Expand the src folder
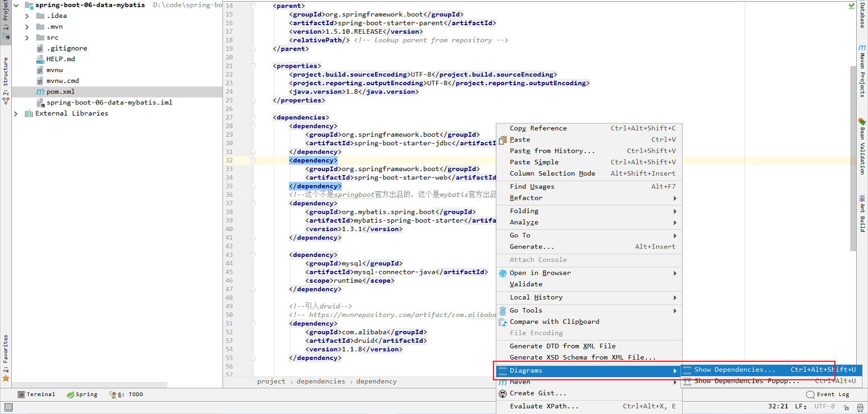This screenshot has height=414, width=868. 27,38
